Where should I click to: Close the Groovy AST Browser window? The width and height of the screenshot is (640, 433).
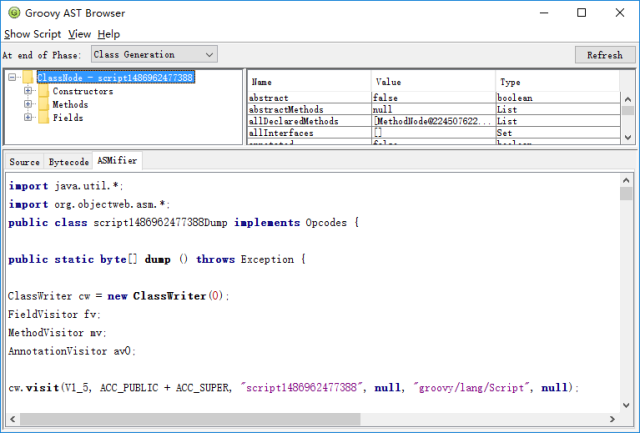coord(620,13)
